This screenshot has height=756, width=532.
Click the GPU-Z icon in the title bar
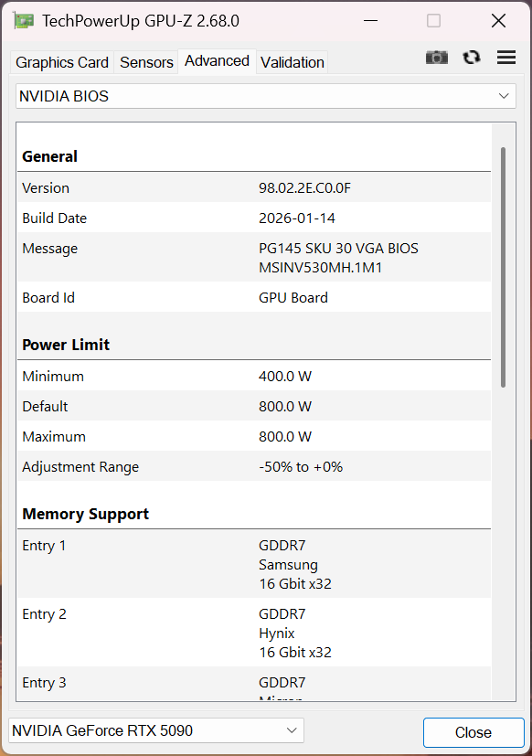[24, 20]
